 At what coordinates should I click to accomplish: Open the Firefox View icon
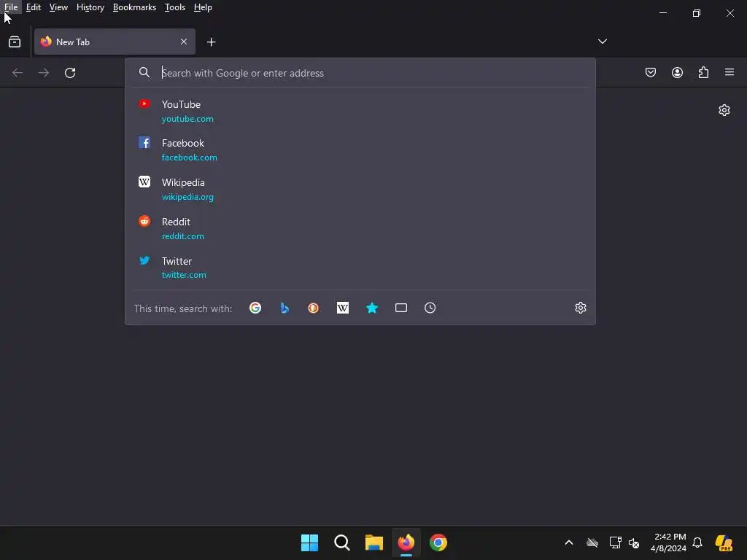[15, 42]
